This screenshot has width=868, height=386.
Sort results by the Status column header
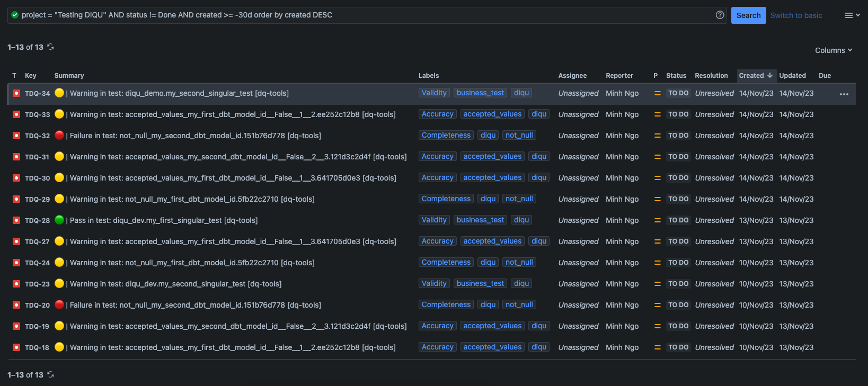[676, 76]
